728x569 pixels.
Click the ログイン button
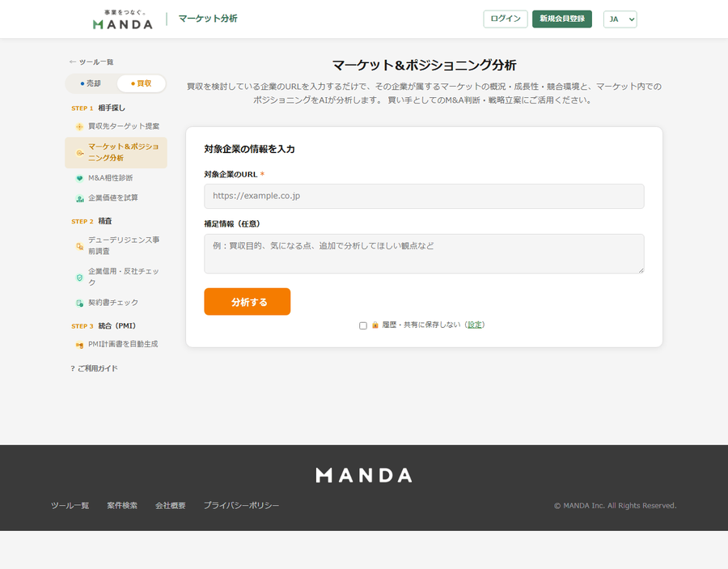pos(505,19)
